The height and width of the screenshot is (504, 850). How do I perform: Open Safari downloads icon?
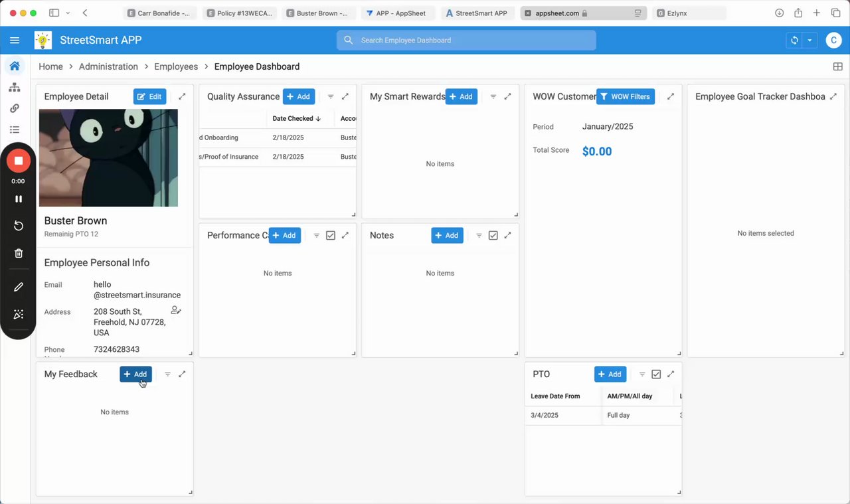point(780,13)
